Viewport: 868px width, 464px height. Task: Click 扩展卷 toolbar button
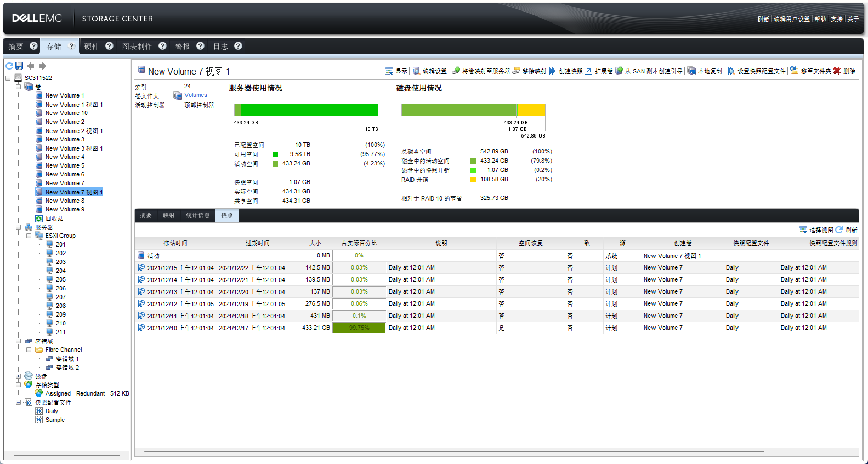click(x=599, y=71)
